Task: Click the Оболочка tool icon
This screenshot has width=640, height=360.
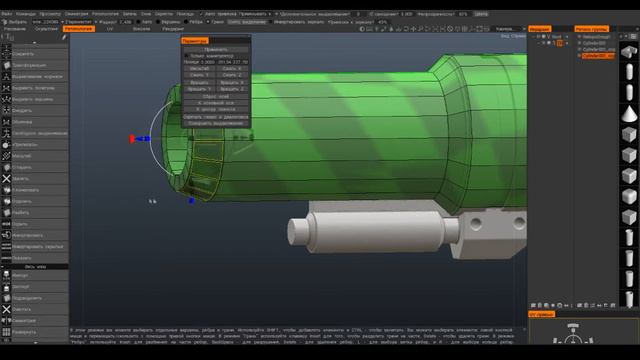Action: 6,122
